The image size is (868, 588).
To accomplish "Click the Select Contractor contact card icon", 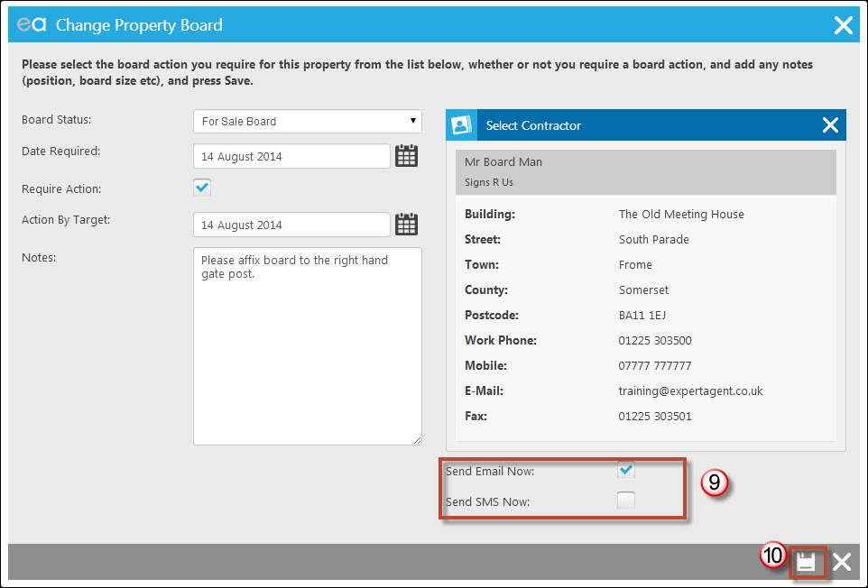I will tap(462, 125).
